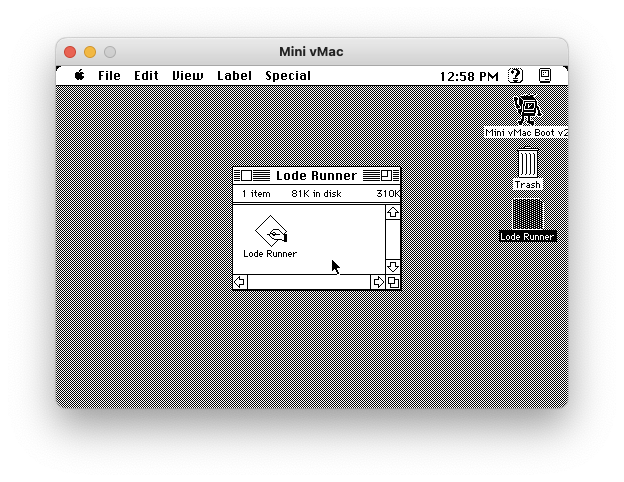The image size is (624, 482).
Task: Open the Application menu icon at menu bar right
Action: [545, 75]
